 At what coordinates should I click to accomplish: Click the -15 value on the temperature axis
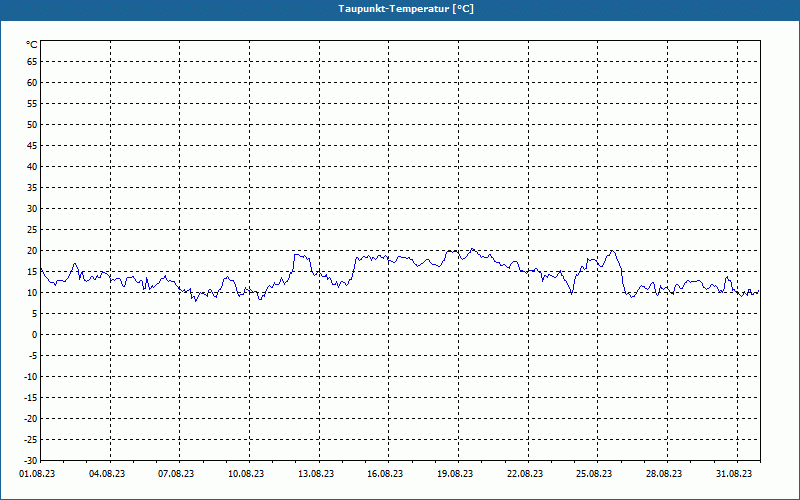click(31, 397)
